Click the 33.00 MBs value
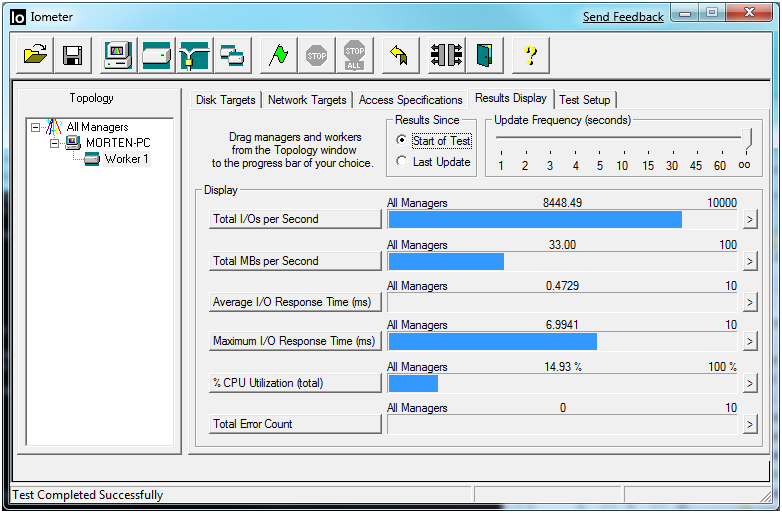The image size is (782, 513). (562, 245)
